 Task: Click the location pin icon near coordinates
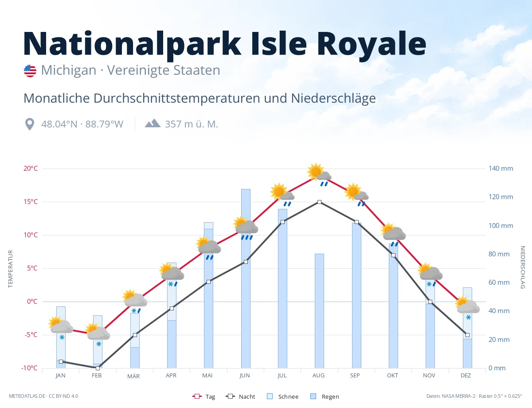[x=30, y=124]
